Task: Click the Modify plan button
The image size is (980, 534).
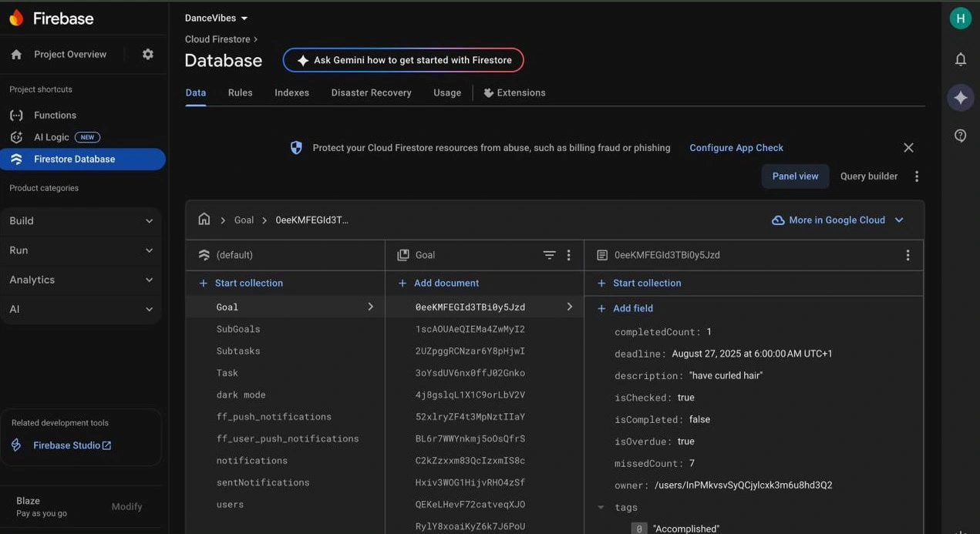Action: 126,506
